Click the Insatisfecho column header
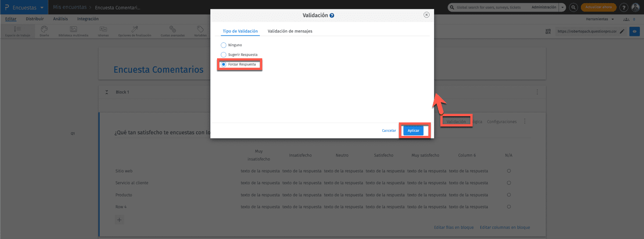644x239 pixels. click(x=300, y=155)
